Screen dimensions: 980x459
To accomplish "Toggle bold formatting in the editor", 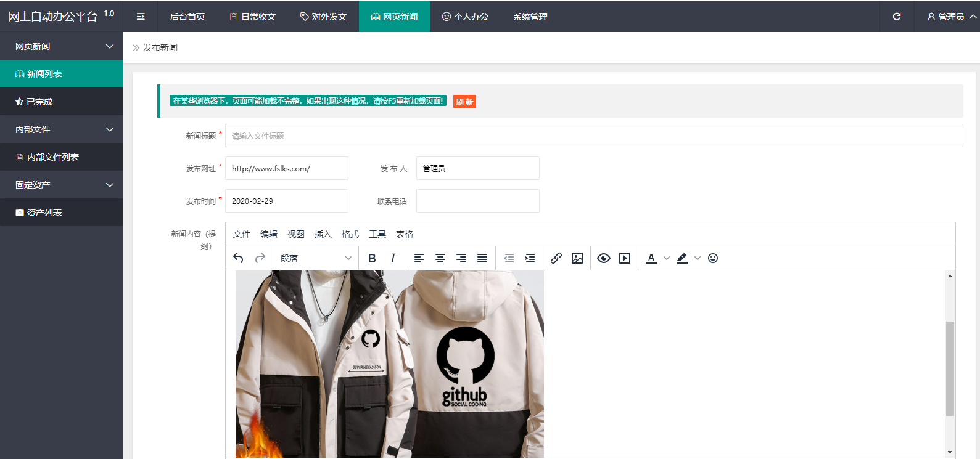I will tap(372, 258).
